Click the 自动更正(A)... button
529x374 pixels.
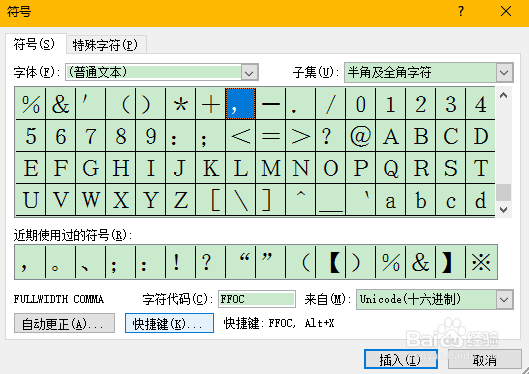[x=64, y=323]
